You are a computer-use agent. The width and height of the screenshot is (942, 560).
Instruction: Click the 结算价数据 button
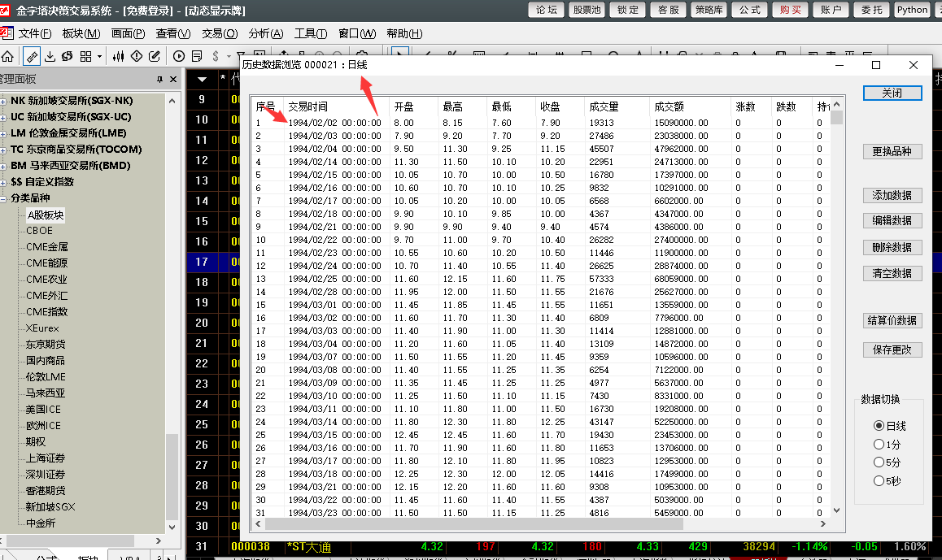coord(892,320)
